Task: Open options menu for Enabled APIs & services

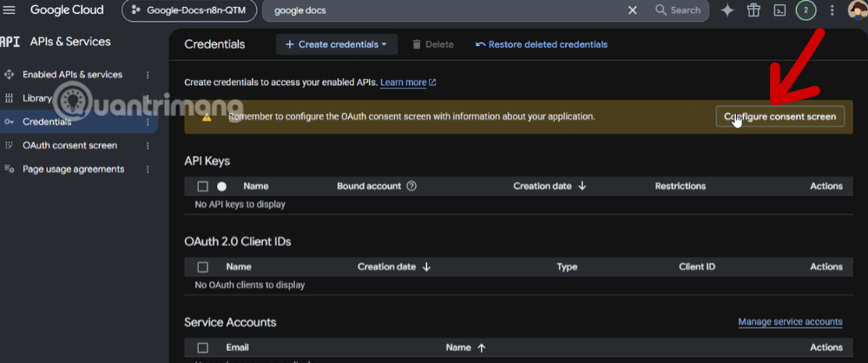Action: click(148, 75)
